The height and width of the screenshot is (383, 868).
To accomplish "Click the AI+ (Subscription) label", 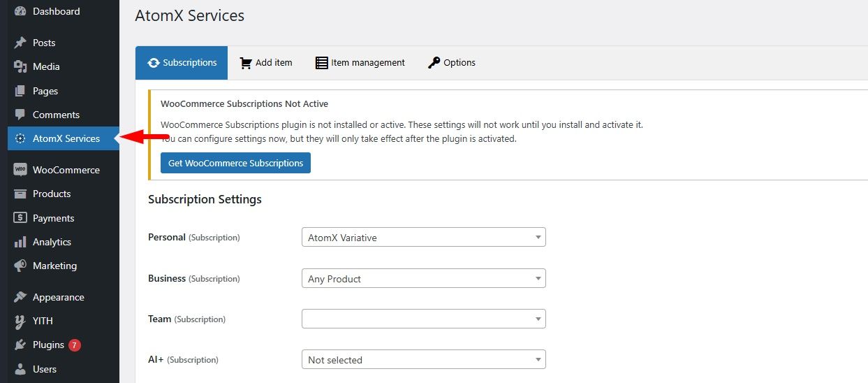I will pos(183,360).
